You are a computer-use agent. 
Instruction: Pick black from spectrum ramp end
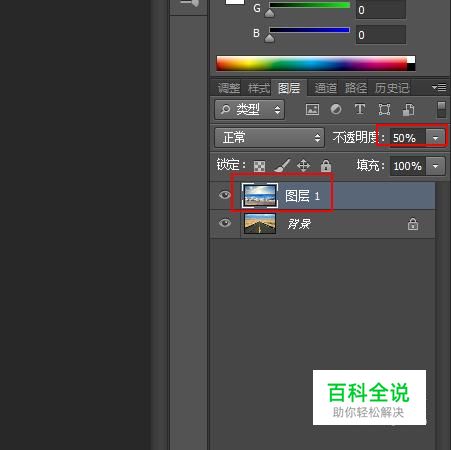[x=411, y=67]
